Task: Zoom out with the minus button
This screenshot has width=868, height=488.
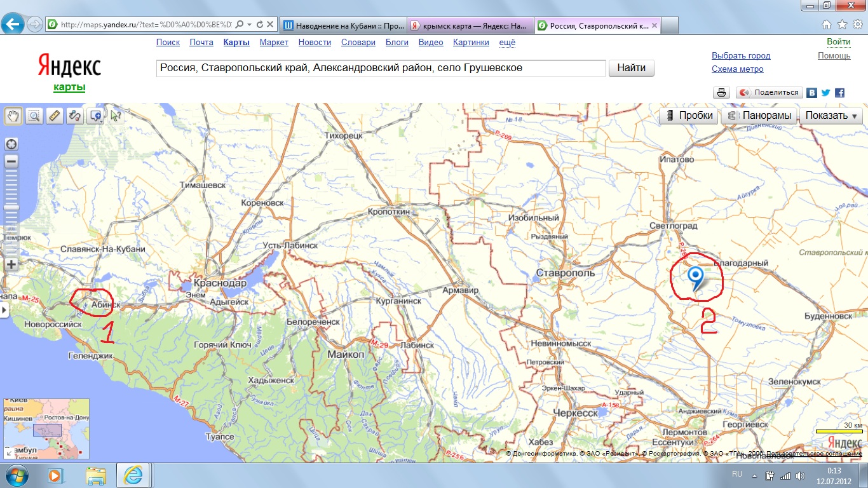Action: coord(11,161)
